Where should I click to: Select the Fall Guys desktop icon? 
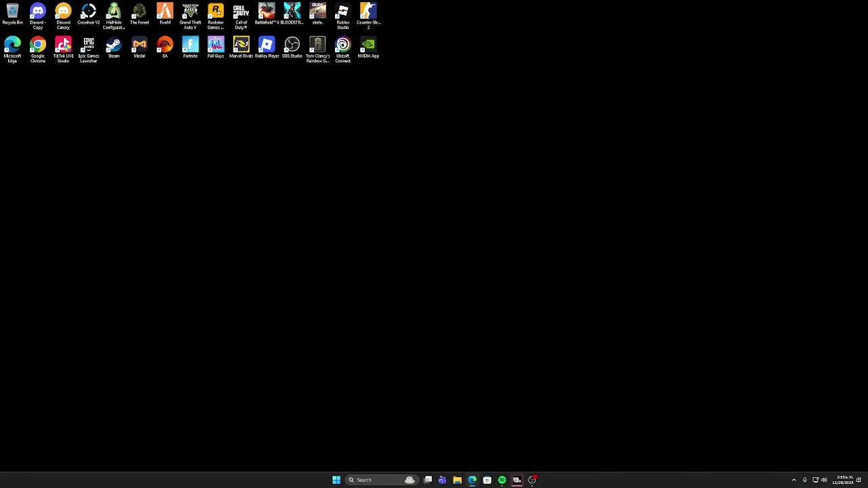(x=216, y=48)
